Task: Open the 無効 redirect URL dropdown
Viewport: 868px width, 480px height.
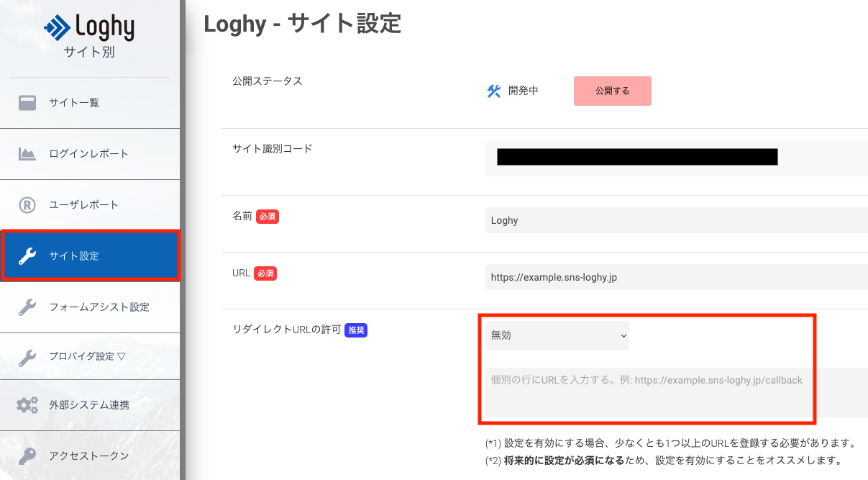Action: point(557,335)
